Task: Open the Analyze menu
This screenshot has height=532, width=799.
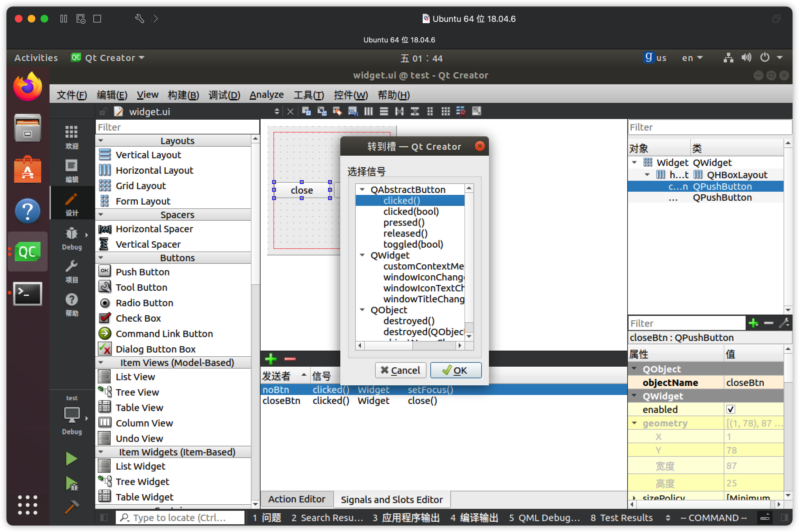Action: click(x=266, y=95)
